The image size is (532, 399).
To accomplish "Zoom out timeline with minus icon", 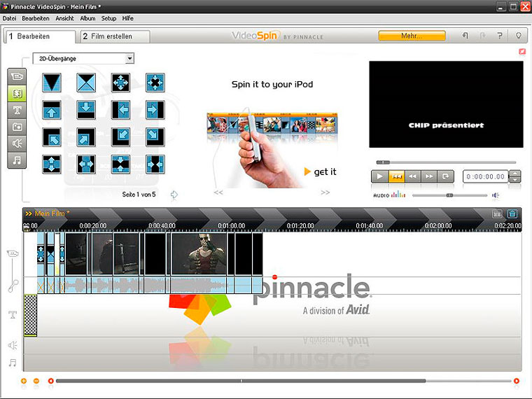I will [x=36, y=381].
